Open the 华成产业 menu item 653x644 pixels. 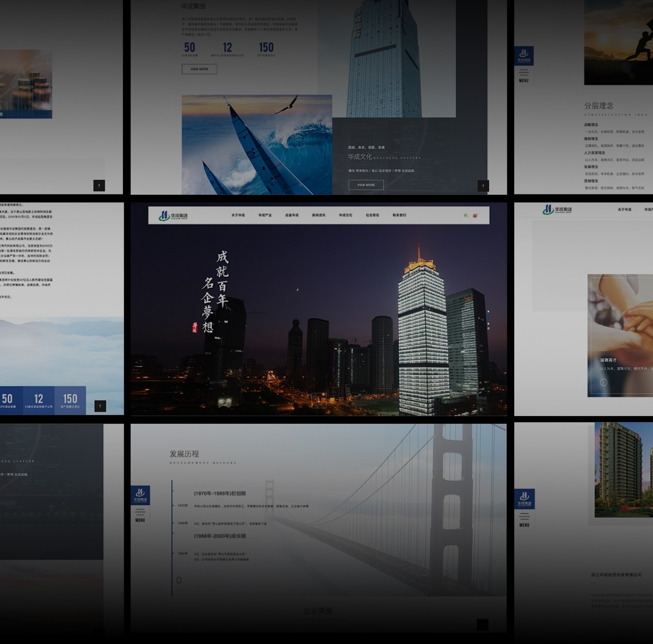point(265,215)
